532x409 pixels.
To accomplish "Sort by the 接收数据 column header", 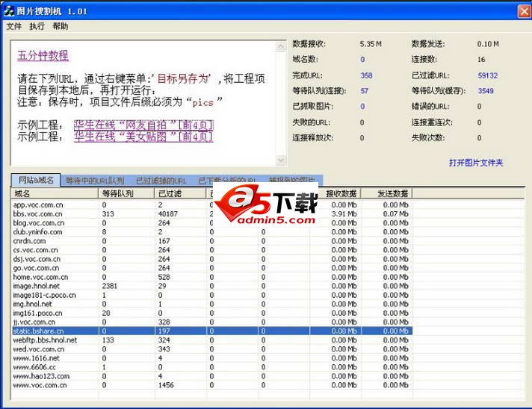I will [x=339, y=193].
